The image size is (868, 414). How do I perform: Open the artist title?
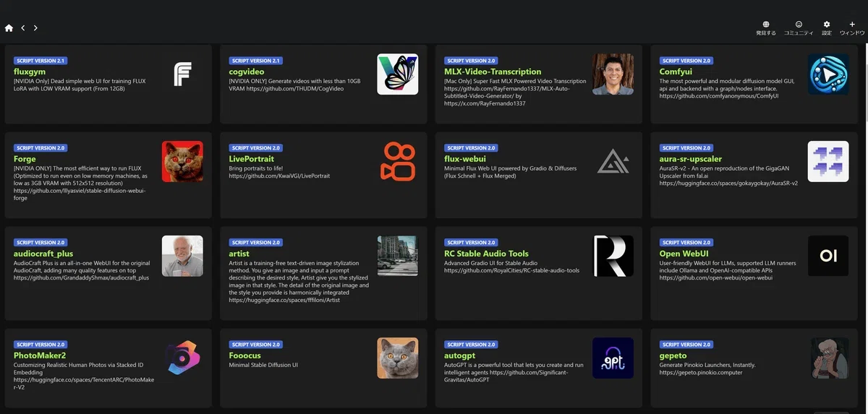239,254
